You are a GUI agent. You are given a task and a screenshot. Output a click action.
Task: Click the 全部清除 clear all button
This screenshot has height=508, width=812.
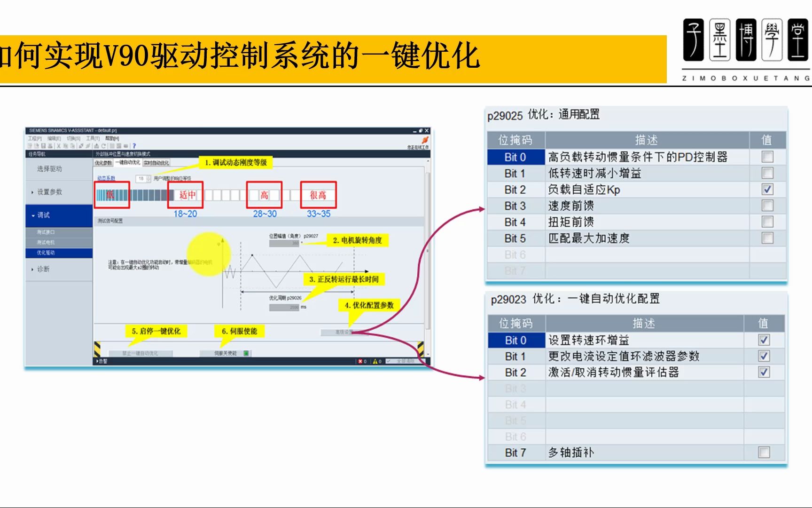coord(405,361)
